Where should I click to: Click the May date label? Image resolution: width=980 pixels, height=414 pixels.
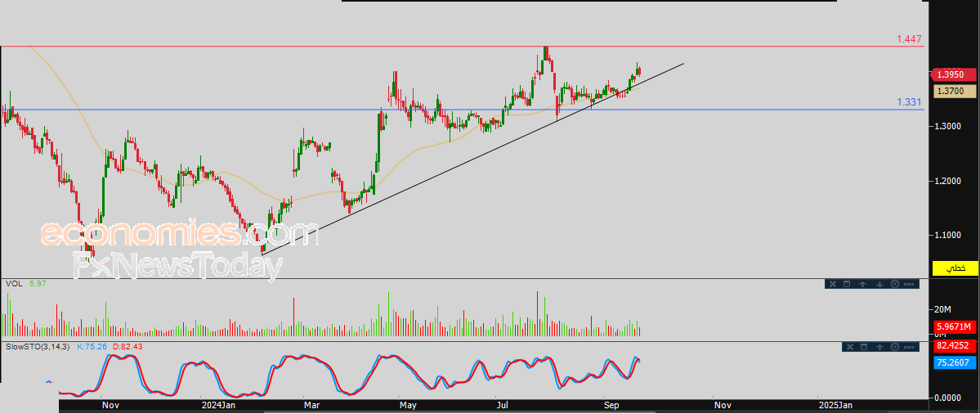[x=408, y=405]
